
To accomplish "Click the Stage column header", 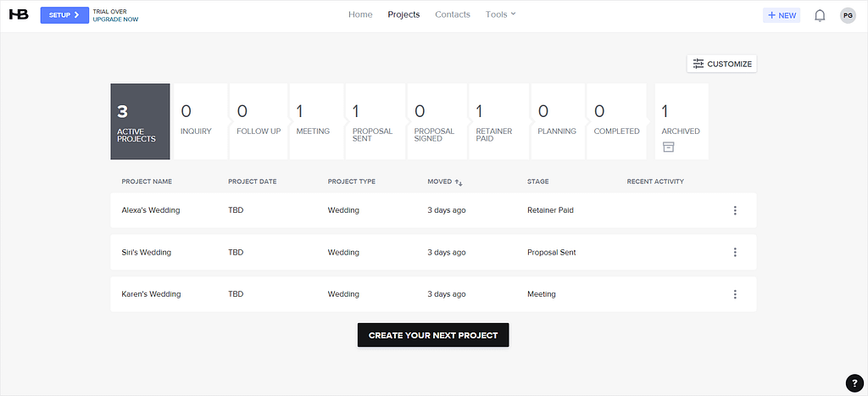I will (x=538, y=181).
